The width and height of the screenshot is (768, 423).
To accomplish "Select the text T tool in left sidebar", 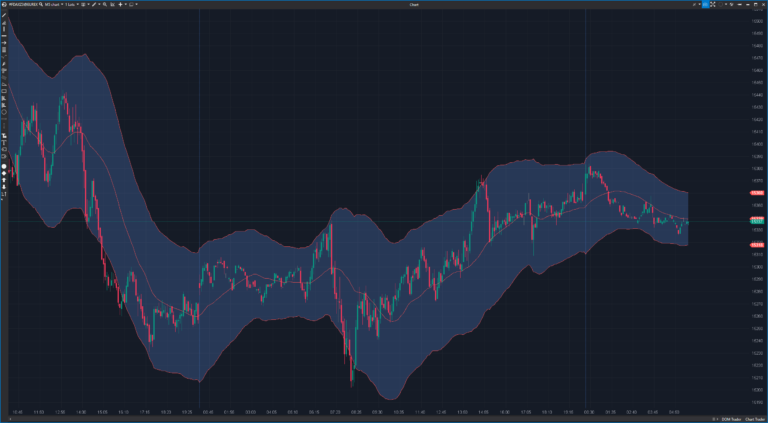I will 4,143.
